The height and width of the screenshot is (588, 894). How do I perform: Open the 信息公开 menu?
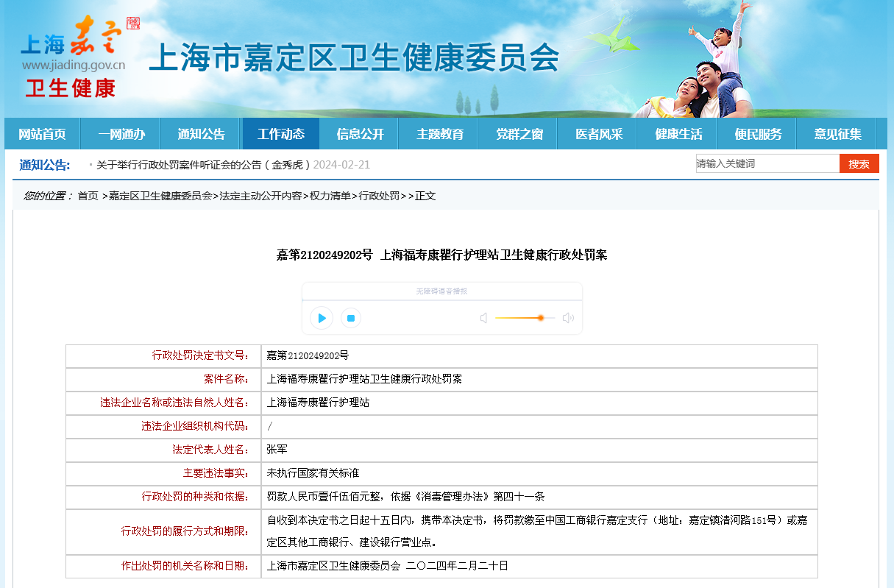360,134
